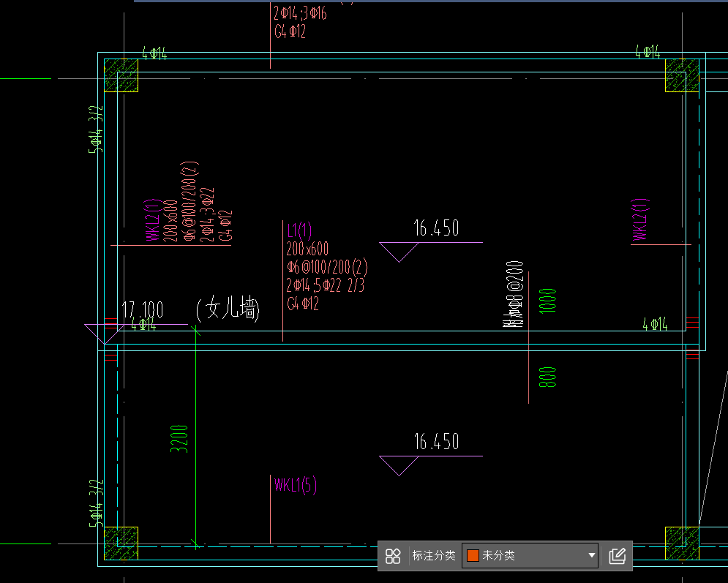Click the four-squares grid icon in floating toolbar

click(x=393, y=556)
